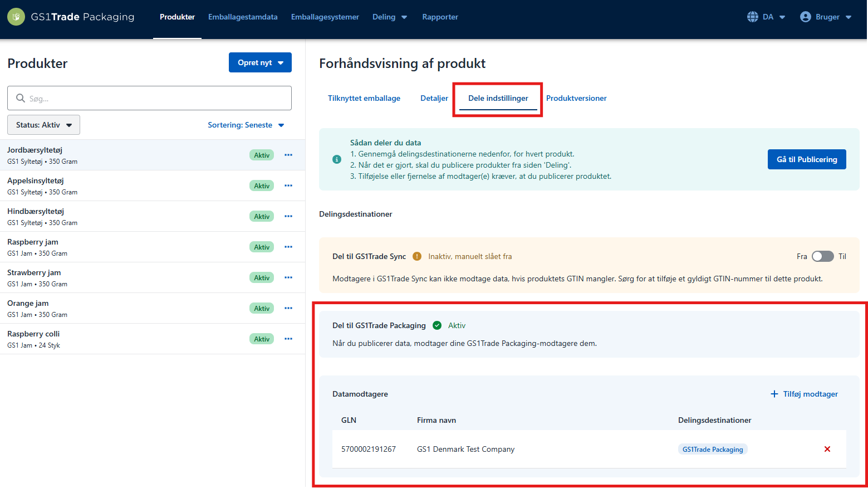Image resolution: width=868 pixels, height=488 pixels.
Task: Open the three-dot menu for Raspberry jam
Action: coord(288,247)
